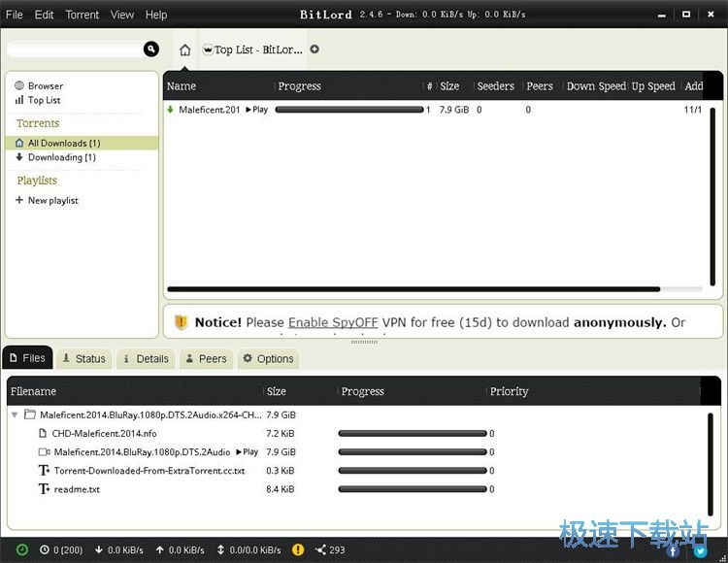Sort torrents by Size column header

pyautogui.click(x=449, y=85)
